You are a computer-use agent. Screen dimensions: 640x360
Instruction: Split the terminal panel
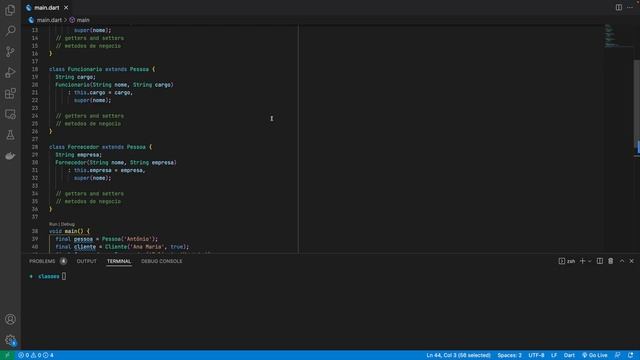click(600, 261)
